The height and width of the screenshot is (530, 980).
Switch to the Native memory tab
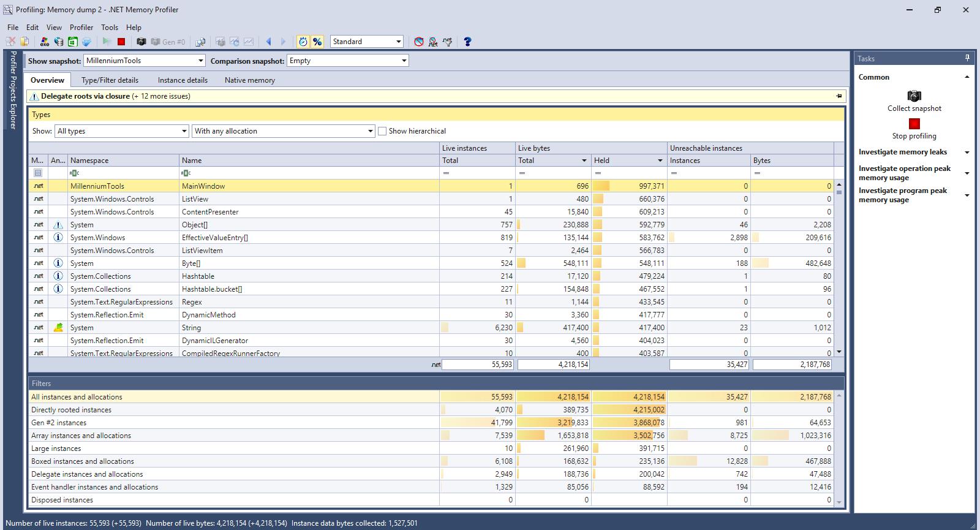point(249,80)
